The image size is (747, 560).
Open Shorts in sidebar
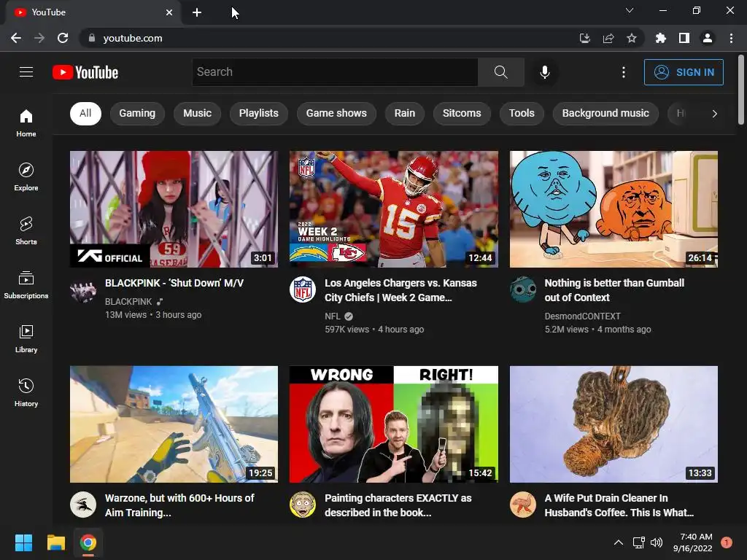click(26, 230)
